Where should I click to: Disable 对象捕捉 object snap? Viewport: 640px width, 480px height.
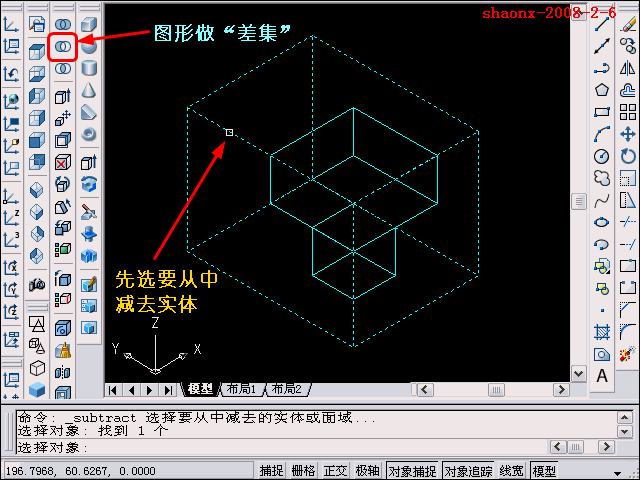pos(411,471)
